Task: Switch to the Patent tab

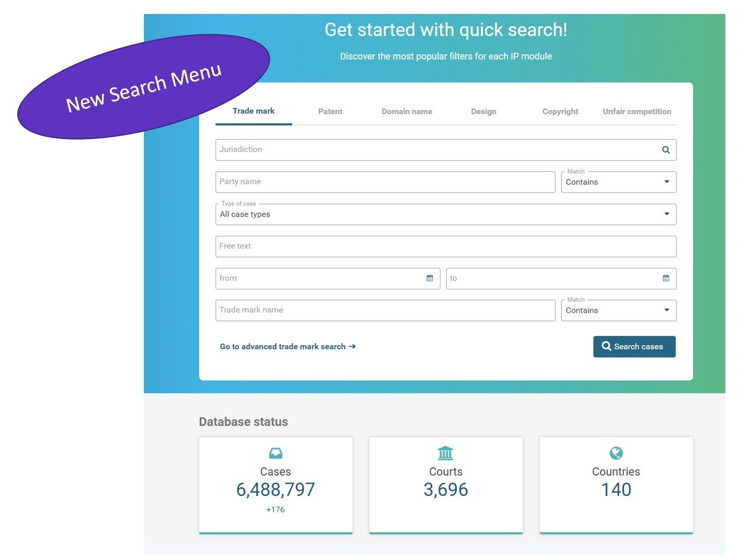Action: coord(330,112)
